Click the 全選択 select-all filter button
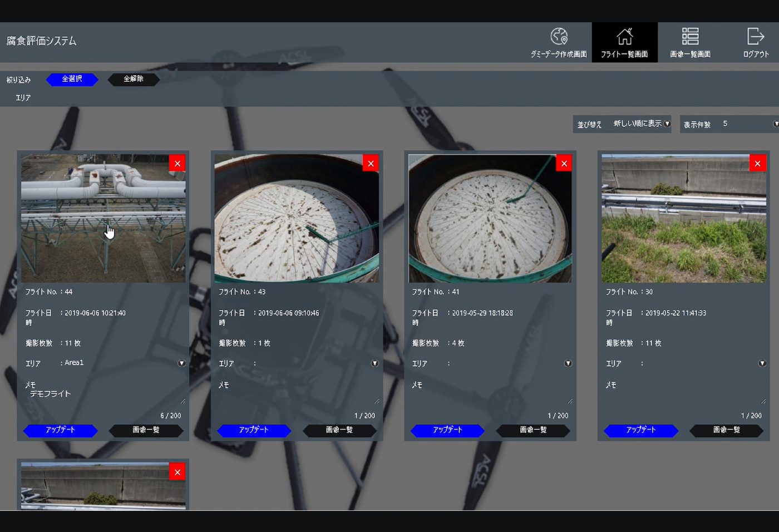 tap(72, 79)
